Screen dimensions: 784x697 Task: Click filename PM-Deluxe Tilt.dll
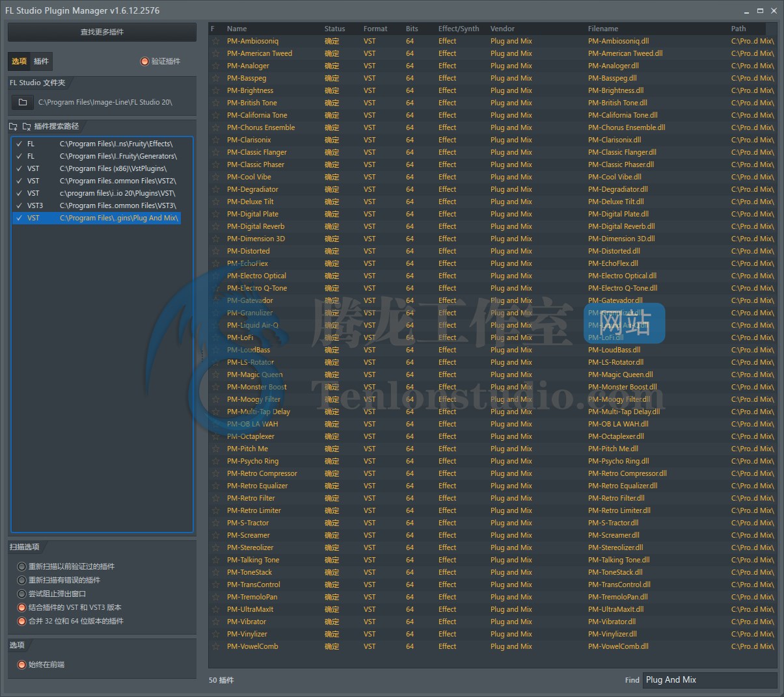(x=615, y=202)
